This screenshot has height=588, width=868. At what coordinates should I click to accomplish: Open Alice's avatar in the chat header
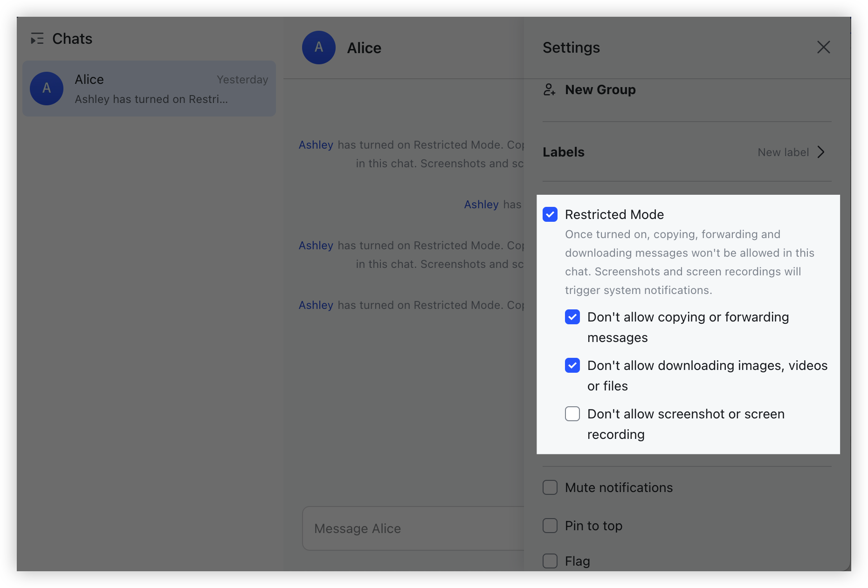(319, 48)
